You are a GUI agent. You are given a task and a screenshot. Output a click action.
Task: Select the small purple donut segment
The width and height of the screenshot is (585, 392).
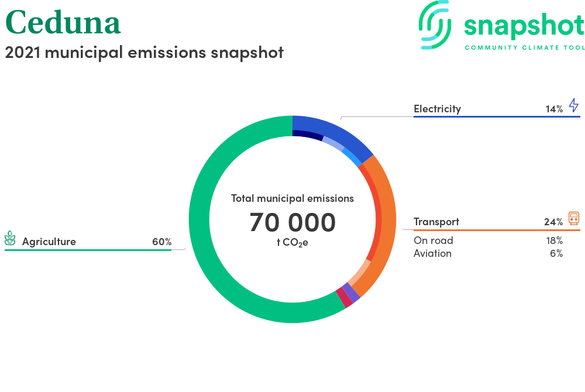click(351, 293)
